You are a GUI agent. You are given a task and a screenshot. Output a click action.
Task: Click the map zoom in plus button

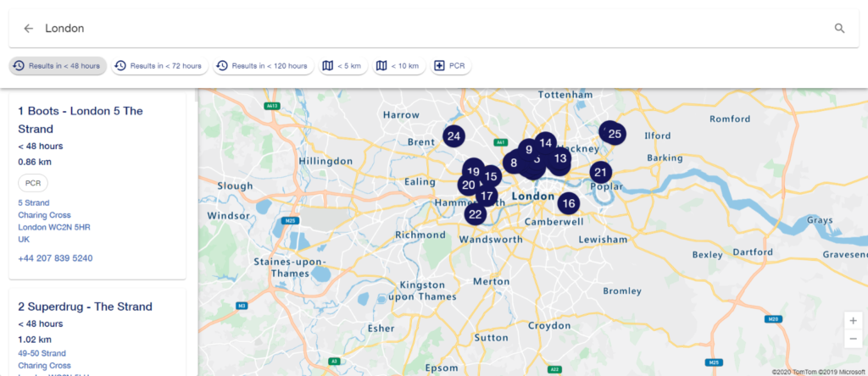pyautogui.click(x=853, y=321)
